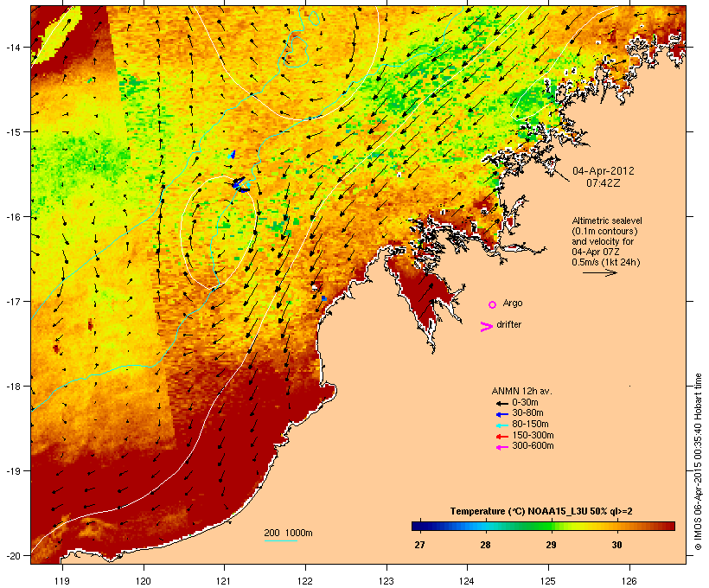The width and height of the screenshot is (709, 588).
Task: Click the 'Argo' legend label
Action: point(513,303)
